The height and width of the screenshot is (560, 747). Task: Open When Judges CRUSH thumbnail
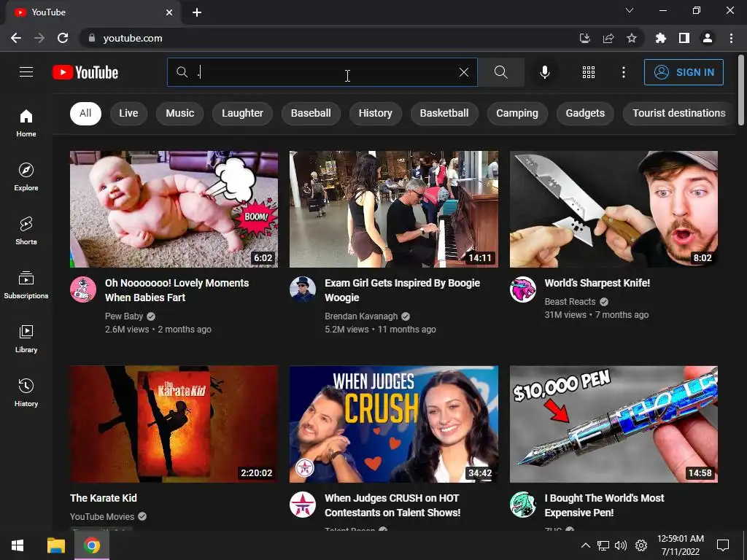click(x=394, y=424)
